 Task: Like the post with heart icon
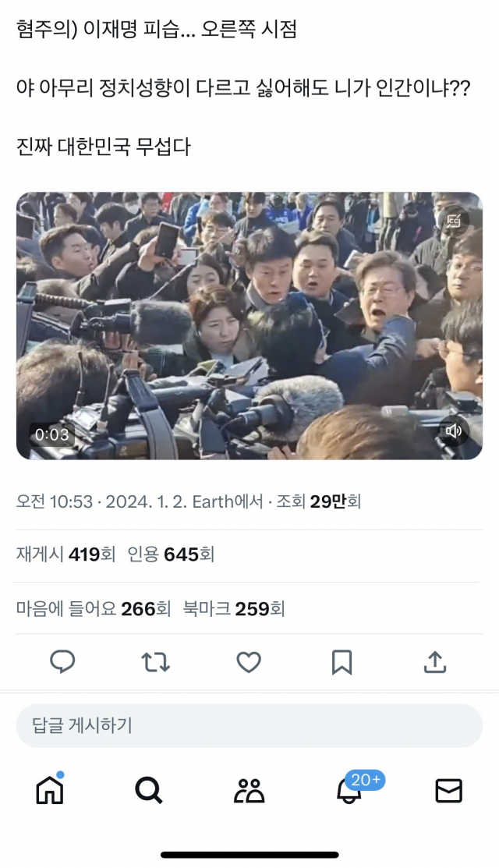(x=249, y=662)
